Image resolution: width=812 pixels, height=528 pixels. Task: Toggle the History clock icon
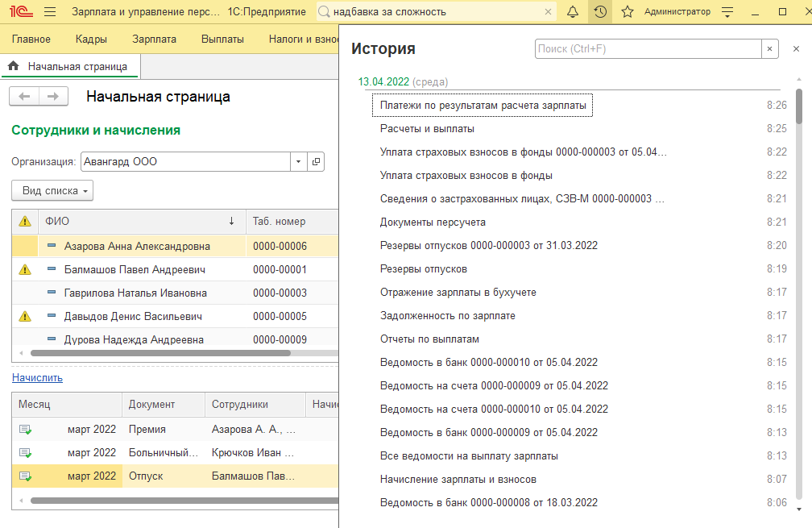pos(599,12)
